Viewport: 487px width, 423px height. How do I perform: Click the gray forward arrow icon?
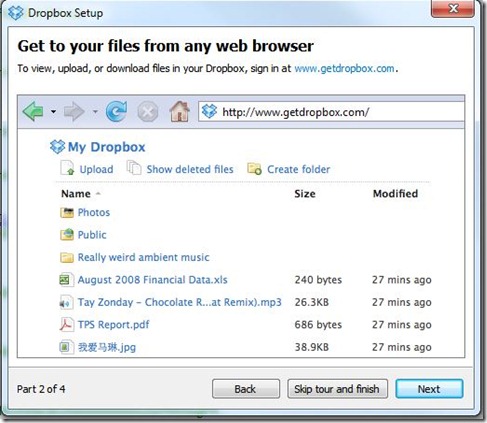[x=74, y=111]
